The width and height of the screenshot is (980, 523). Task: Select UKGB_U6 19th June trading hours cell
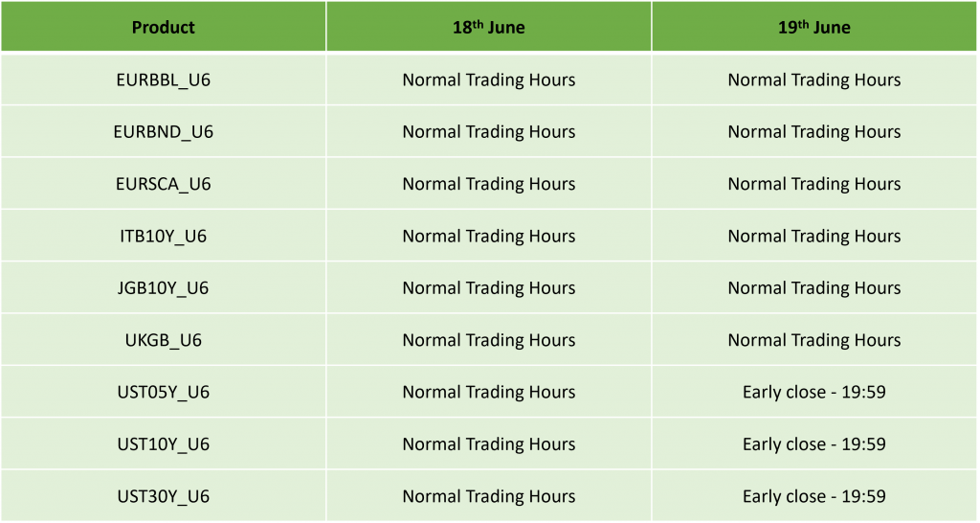coord(814,340)
